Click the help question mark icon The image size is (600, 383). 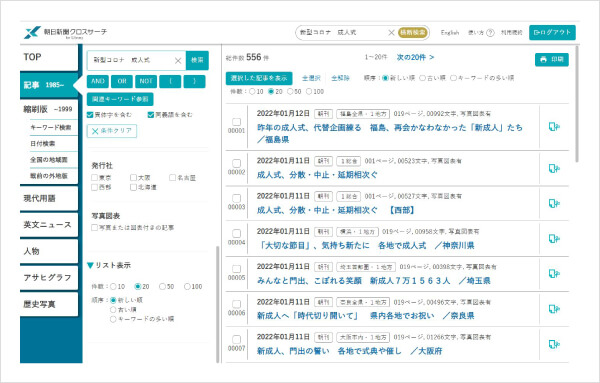point(490,33)
